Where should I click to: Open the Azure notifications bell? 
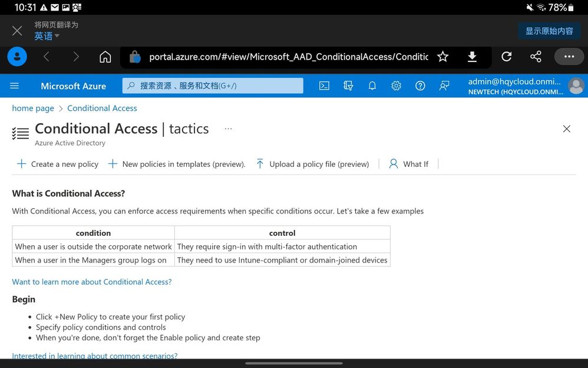pos(372,86)
